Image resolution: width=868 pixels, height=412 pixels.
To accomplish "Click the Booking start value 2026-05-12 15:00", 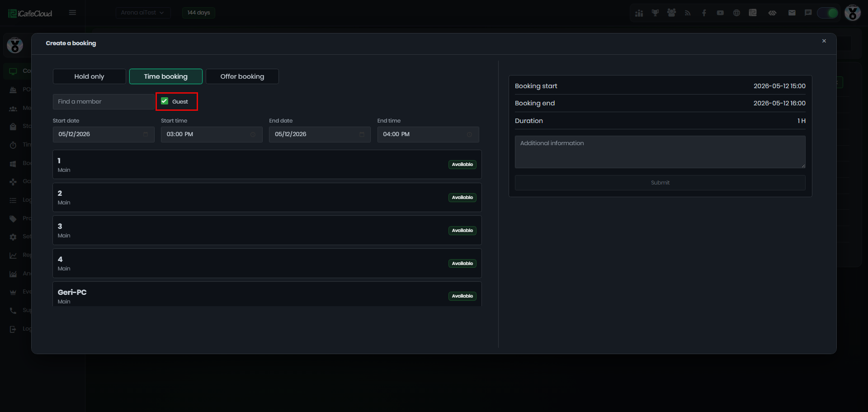I will [x=779, y=86].
